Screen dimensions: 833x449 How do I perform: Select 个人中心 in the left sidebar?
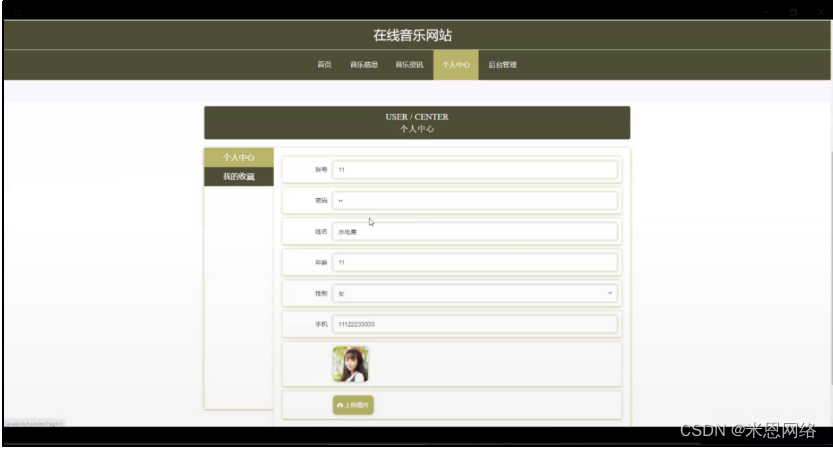pos(239,157)
